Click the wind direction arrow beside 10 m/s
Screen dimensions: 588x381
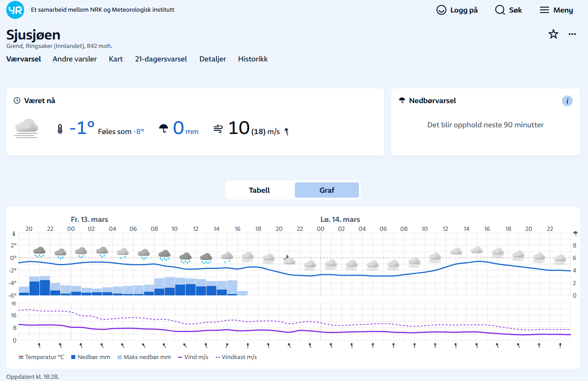(x=286, y=131)
